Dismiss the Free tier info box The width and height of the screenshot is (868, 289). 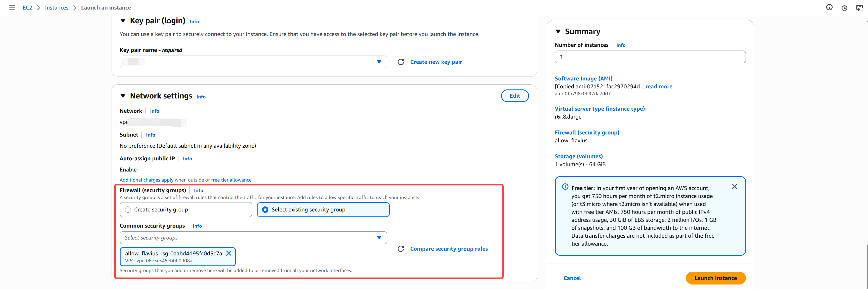click(734, 187)
